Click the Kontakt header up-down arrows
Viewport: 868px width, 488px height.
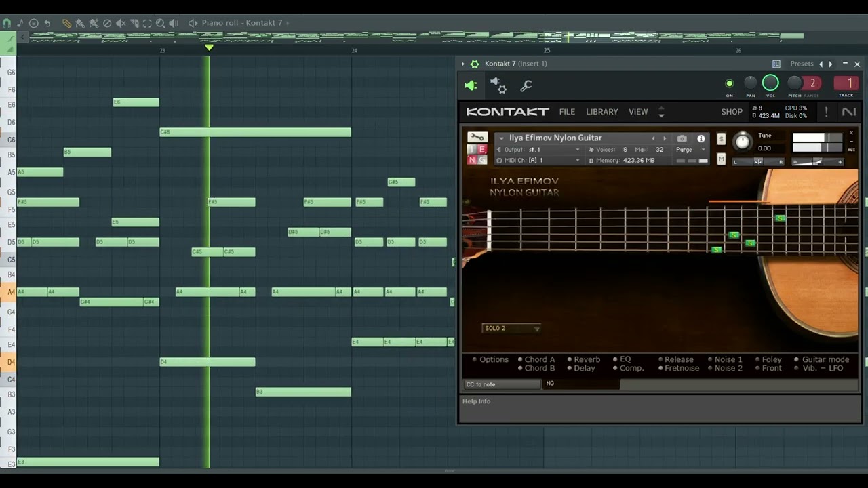click(x=661, y=112)
